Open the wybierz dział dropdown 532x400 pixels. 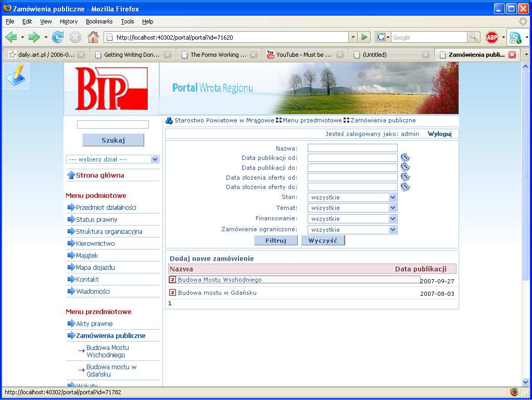point(112,159)
